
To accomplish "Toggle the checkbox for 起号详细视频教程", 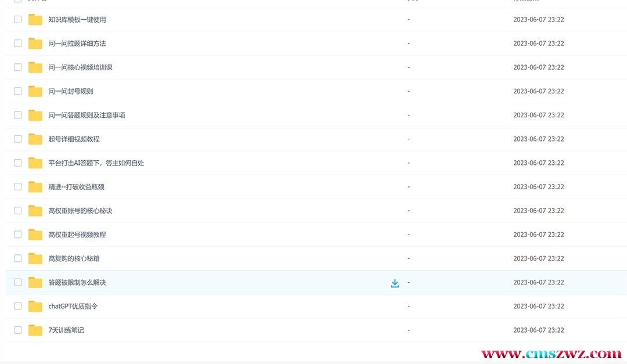I will point(17,139).
